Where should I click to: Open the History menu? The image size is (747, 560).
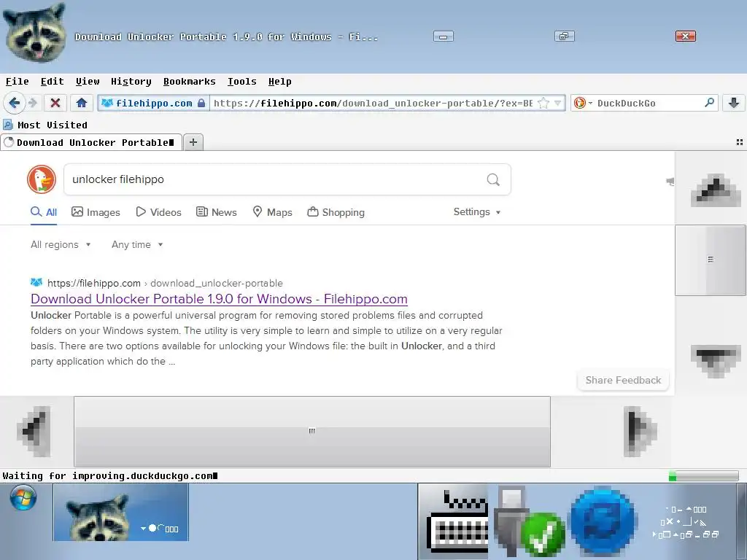[131, 82]
